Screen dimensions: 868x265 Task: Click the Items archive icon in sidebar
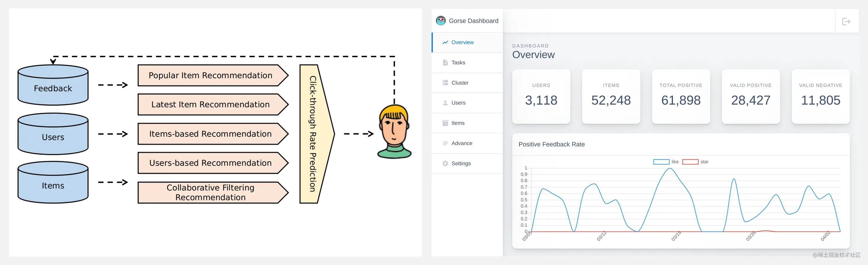tap(445, 123)
